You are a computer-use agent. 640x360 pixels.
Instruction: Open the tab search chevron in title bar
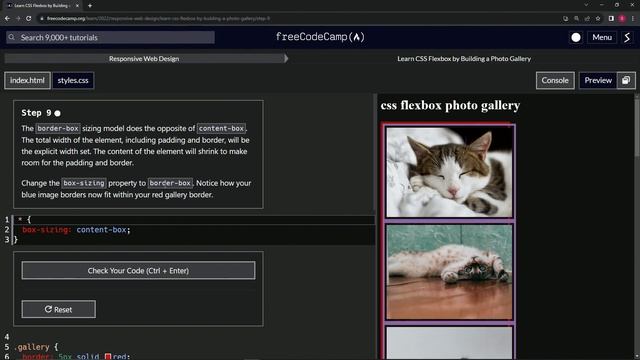click(586, 5)
